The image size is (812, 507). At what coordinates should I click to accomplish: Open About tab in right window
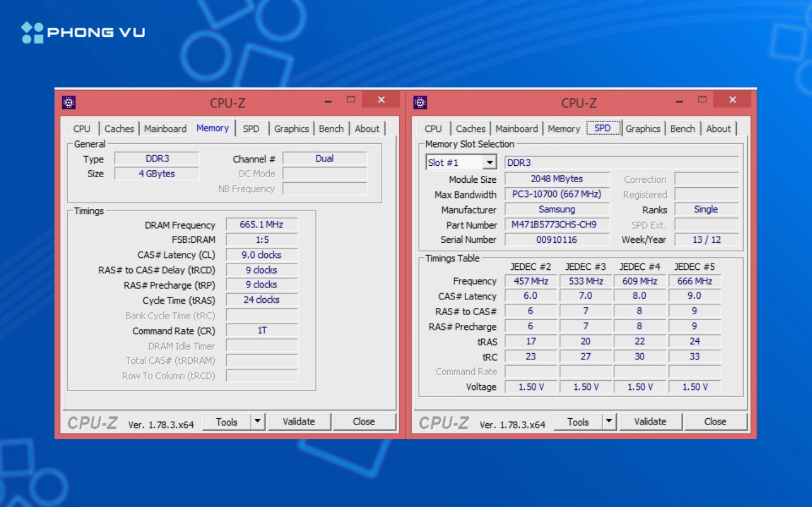coord(719,128)
